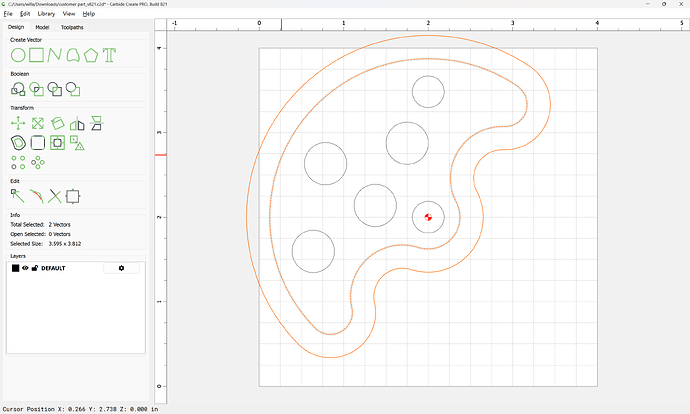
Task: Open the File menu
Action: pyautogui.click(x=8, y=14)
